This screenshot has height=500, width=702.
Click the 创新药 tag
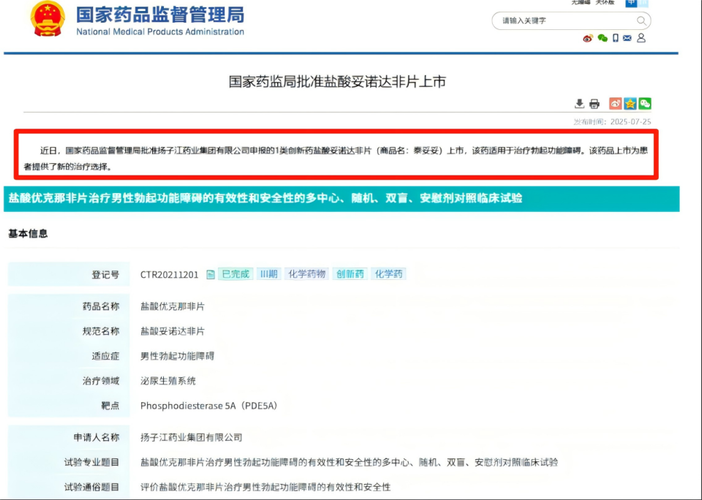tap(350, 274)
